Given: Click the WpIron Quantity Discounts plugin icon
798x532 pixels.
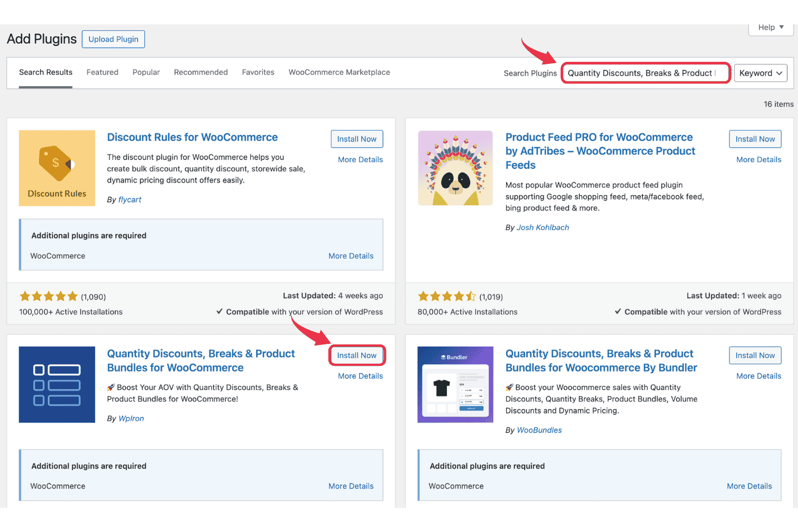Looking at the screenshot, I should [x=57, y=384].
